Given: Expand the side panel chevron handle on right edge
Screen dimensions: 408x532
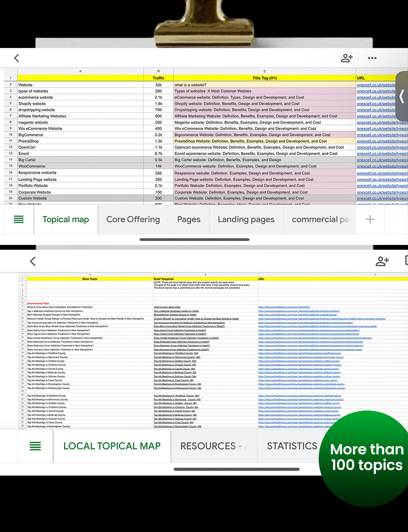Looking at the screenshot, I should point(402,96).
